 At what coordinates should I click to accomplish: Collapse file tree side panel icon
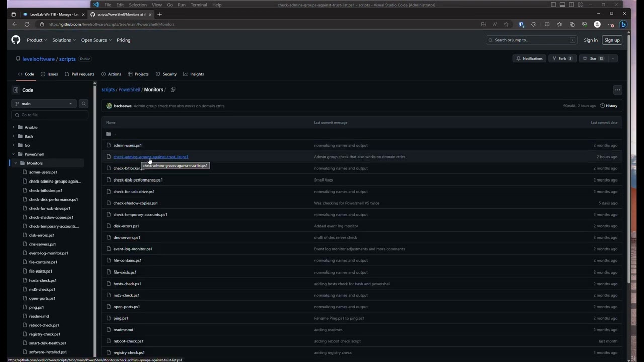pos(16,90)
